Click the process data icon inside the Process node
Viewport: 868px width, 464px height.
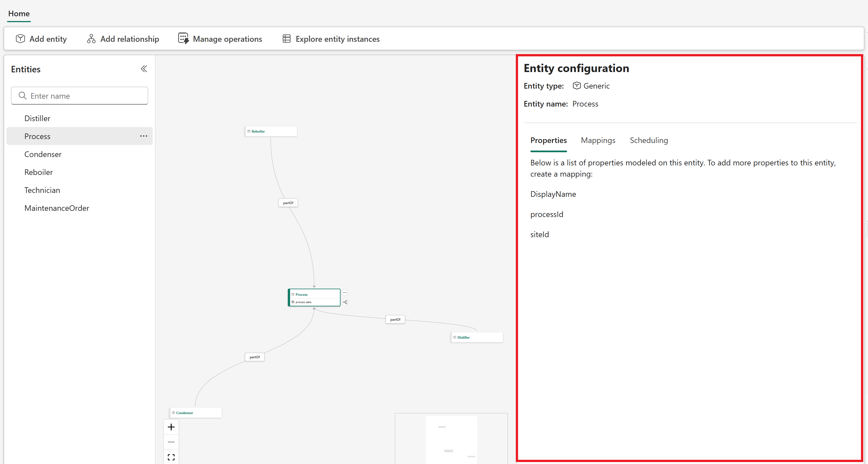point(293,302)
